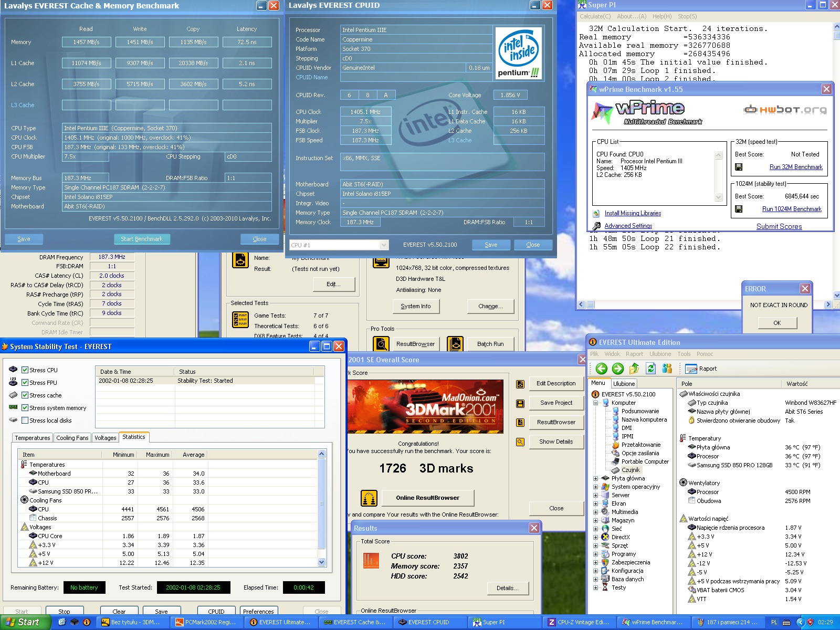Expand the Płyta główna tree node
The height and width of the screenshot is (630, 840).
[x=596, y=478]
